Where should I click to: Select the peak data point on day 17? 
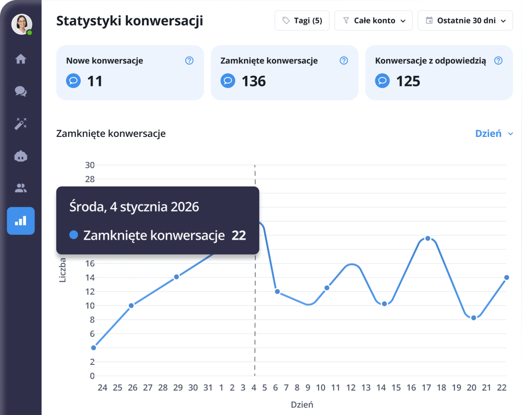[427, 238]
